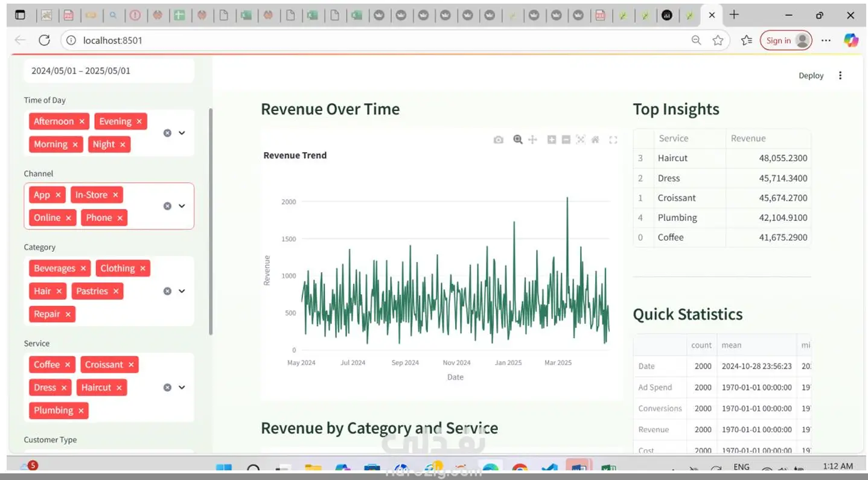868x480 pixels.
Task: Remove the Coffee tag from Service filter
Action: pyautogui.click(x=68, y=365)
